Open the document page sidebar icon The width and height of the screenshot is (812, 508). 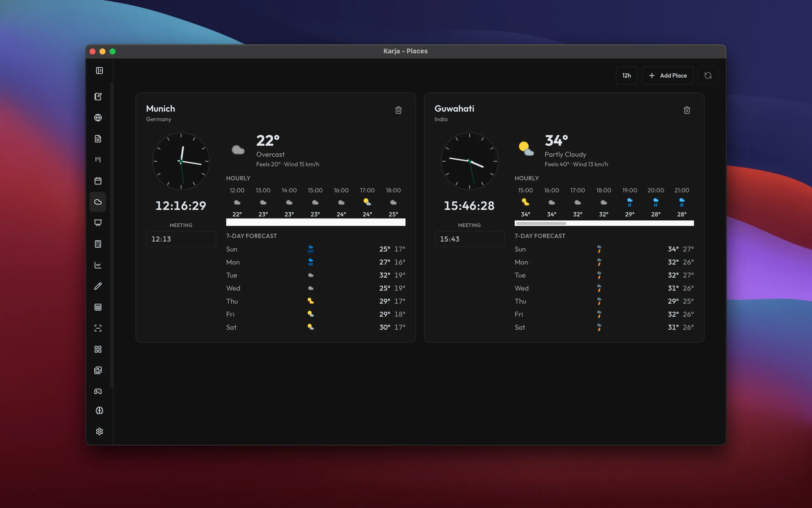(98, 139)
